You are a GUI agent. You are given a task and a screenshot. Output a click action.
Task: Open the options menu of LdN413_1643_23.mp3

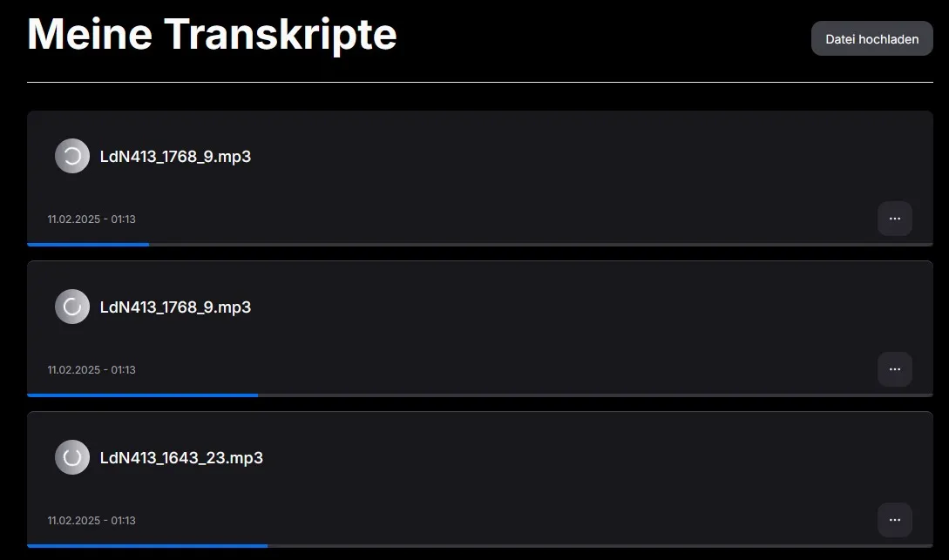(x=894, y=520)
